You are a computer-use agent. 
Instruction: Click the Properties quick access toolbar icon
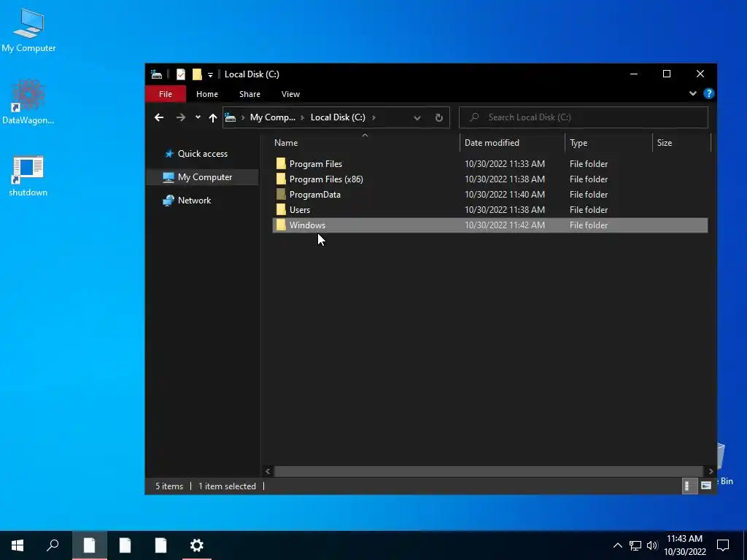coord(181,74)
